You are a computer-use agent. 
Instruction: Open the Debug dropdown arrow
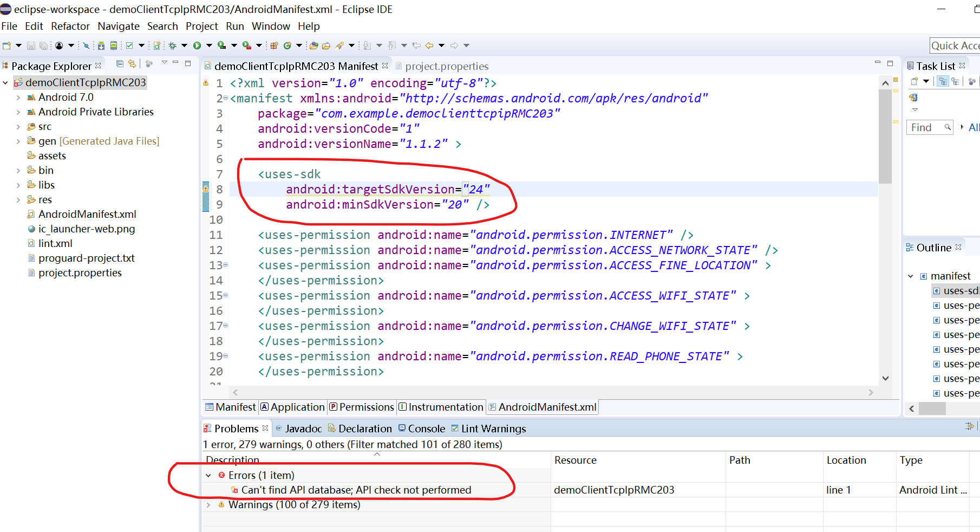184,46
